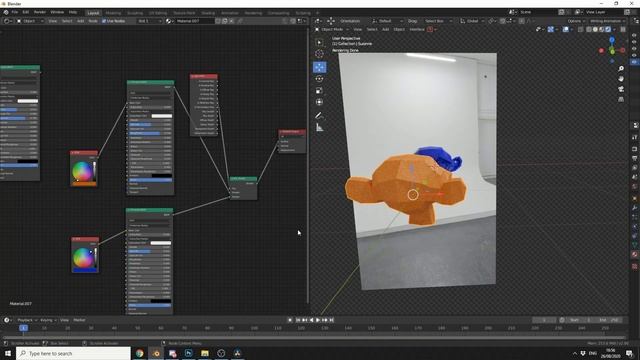The image size is (640, 360).
Task: Open the Slot 1 material slot dropdown
Action: [149, 21]
